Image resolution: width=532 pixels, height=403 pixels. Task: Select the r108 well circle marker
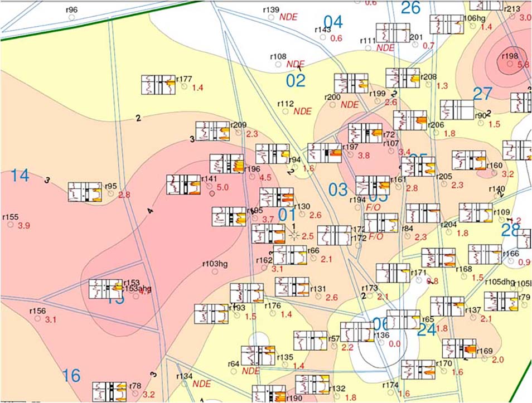coord(278,65)
